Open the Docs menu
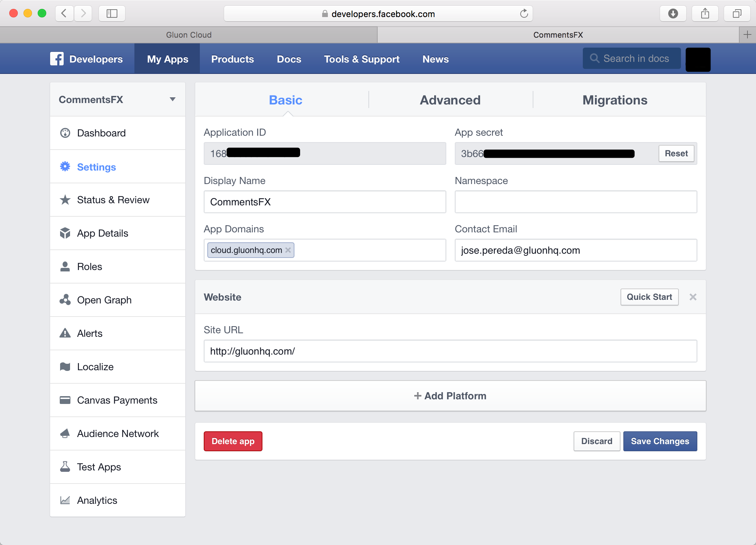 click(289, 59)
